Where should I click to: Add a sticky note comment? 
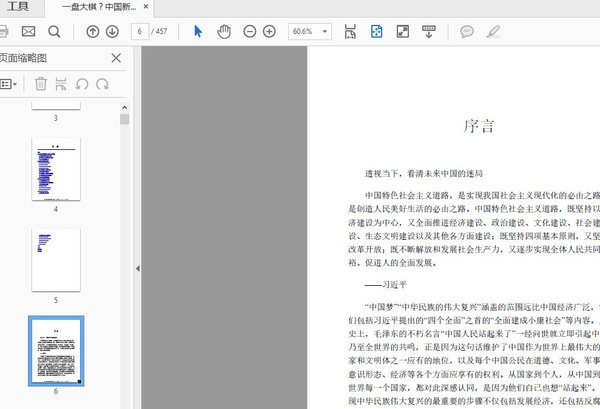(467, 32)
